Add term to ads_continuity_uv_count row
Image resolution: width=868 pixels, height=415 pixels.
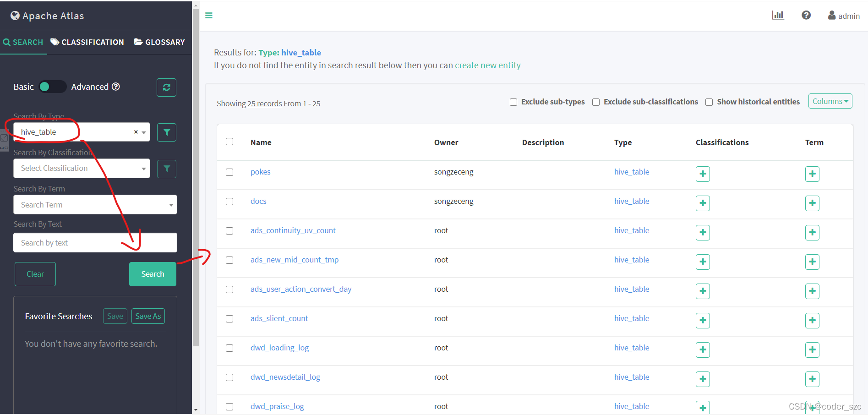pyautogui.click(x=812, y=233)
